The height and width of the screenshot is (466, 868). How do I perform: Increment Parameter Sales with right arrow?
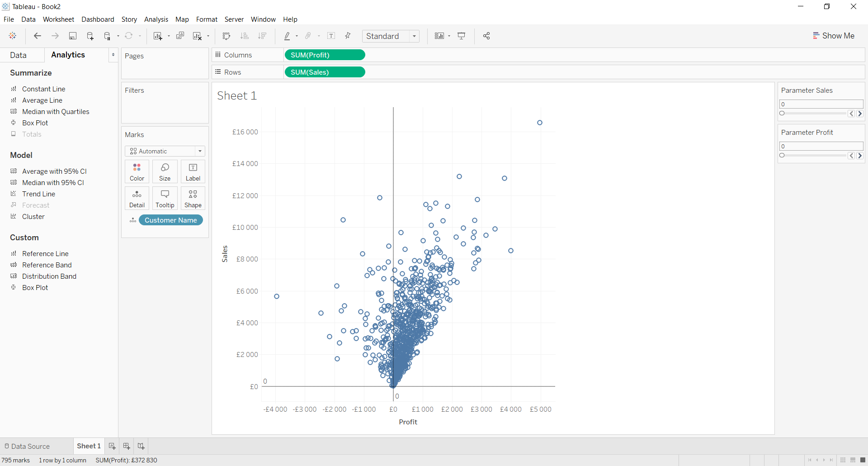click(x=860, y=114)
